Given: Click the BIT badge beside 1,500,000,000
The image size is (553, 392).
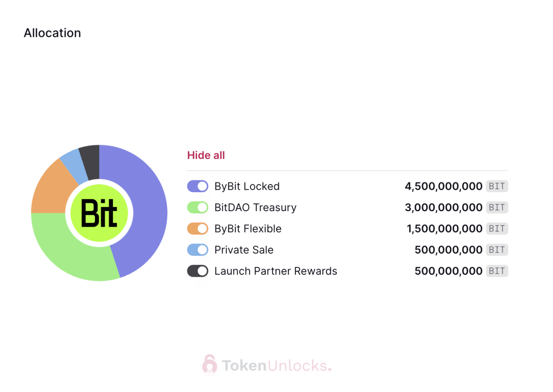Looking at the screenshot, I should pos(497,229).
